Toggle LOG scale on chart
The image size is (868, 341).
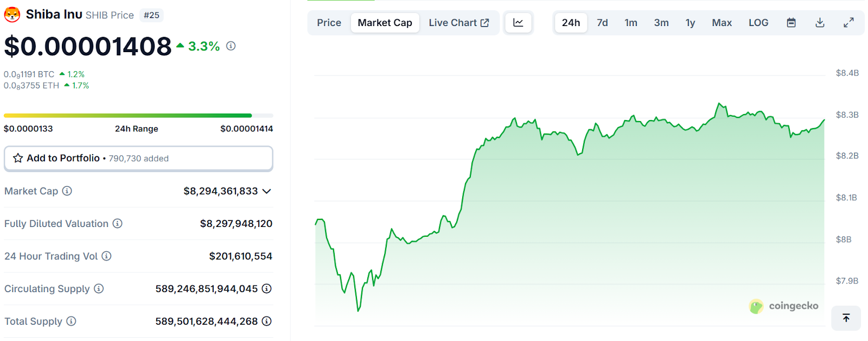(x=758, y=23)
